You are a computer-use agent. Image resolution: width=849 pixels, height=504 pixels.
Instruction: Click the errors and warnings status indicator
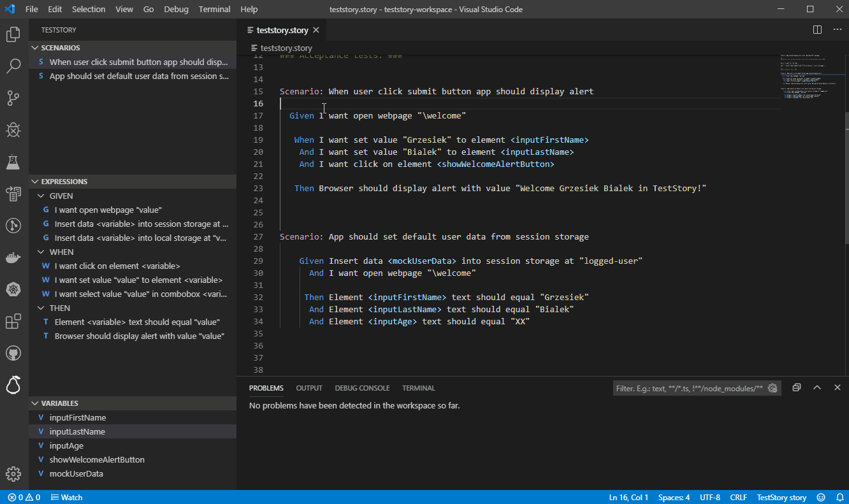point(24,498)
